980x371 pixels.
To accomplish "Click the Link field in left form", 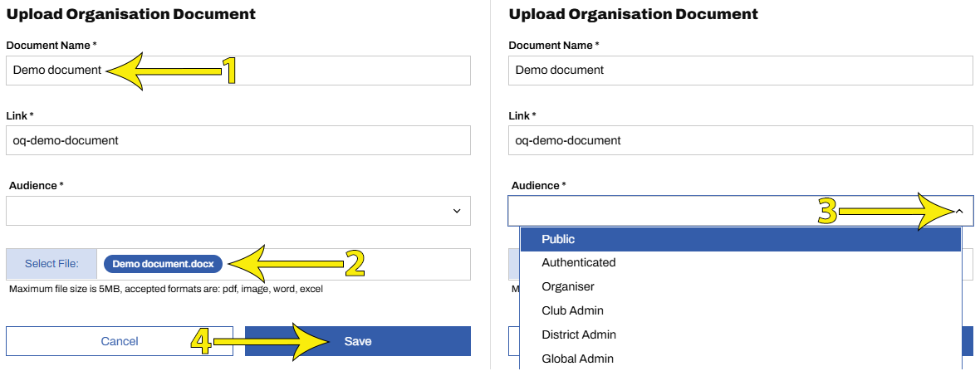I will click(x=238, y=140).
